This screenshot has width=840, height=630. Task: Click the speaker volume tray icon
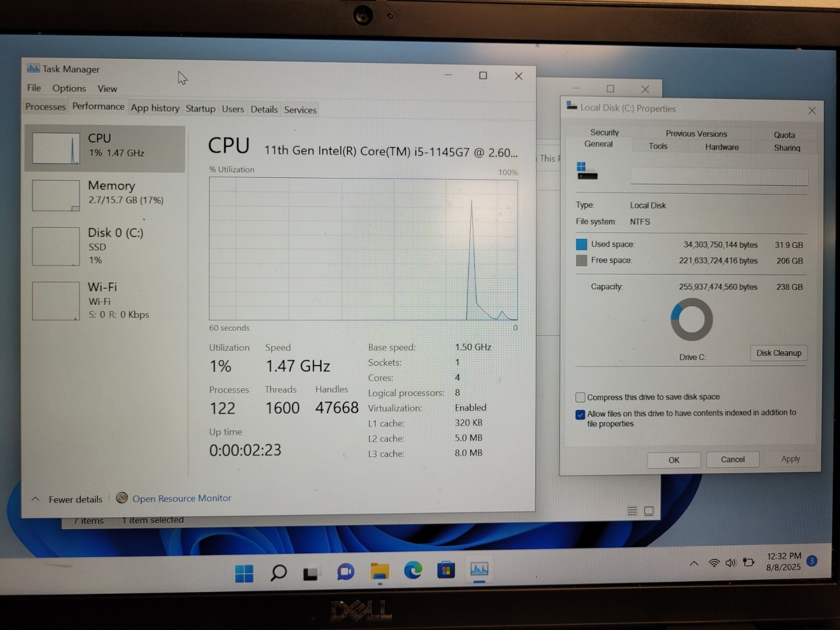(x=731, y=563)
